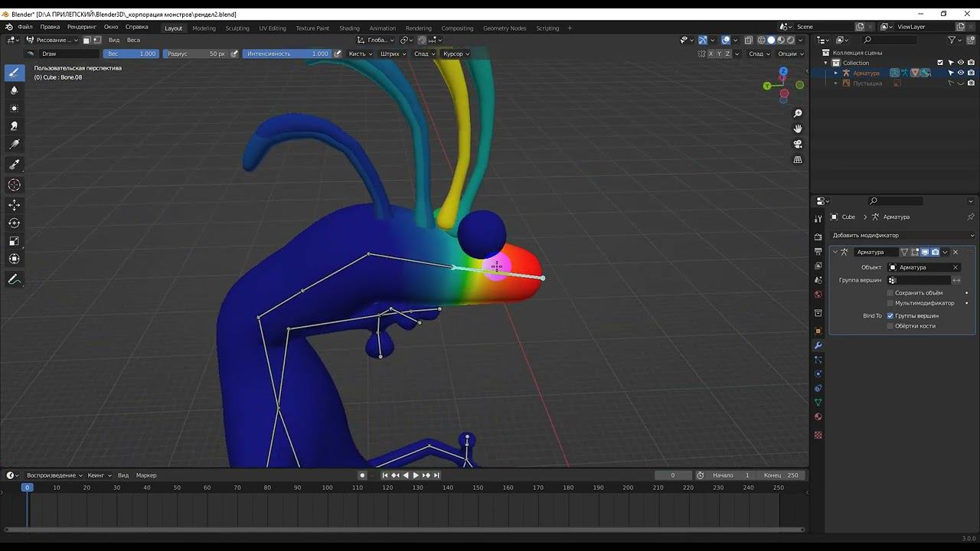Open the Render properties tab icon

point(818,236)
